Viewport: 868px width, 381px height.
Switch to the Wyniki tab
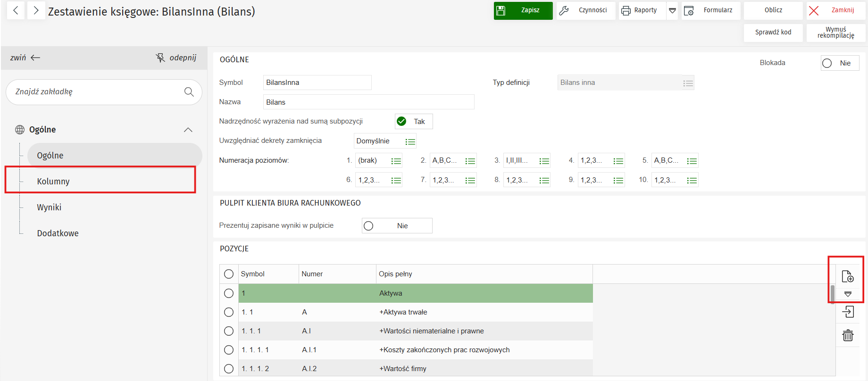tap(50, 207)
